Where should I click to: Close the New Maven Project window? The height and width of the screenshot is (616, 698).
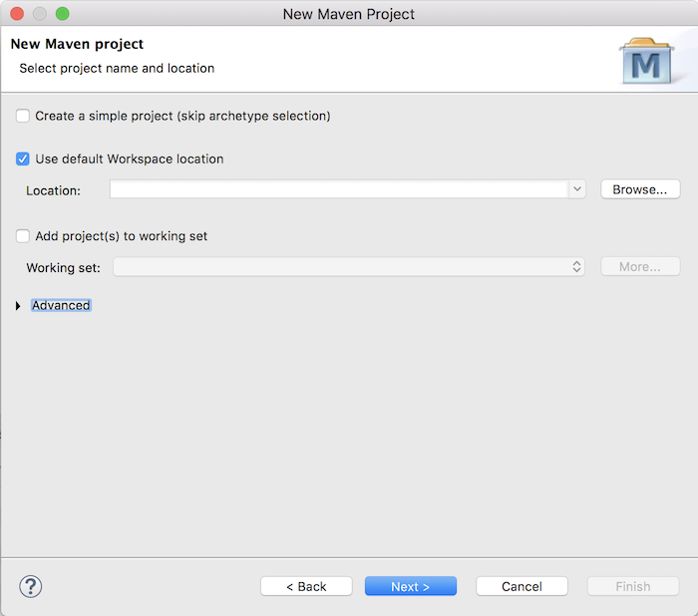[x=17, y=14]
